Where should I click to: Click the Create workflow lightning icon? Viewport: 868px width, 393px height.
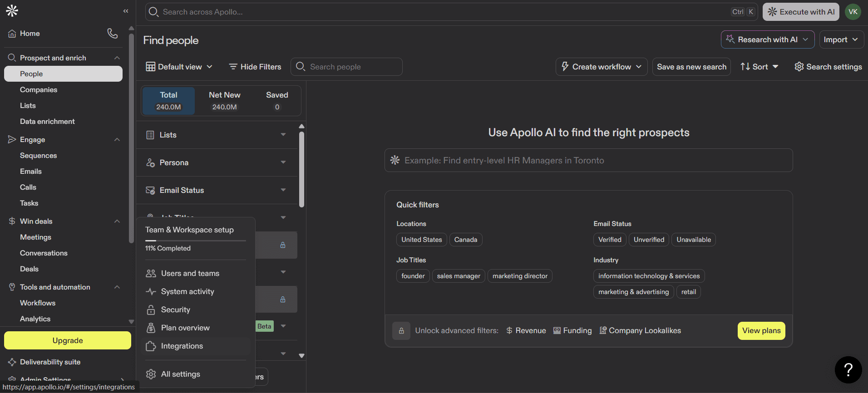pyautogui.click(x=565, y=67)
